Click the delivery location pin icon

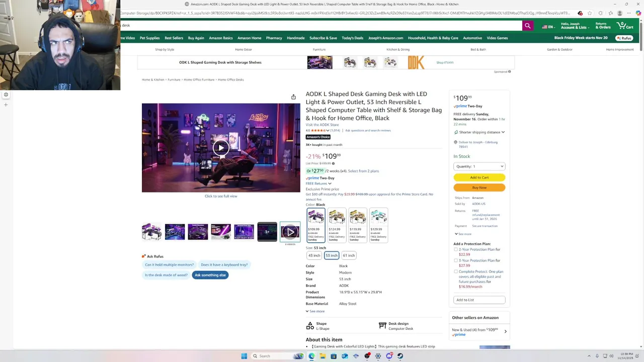(x=456, y=142)
